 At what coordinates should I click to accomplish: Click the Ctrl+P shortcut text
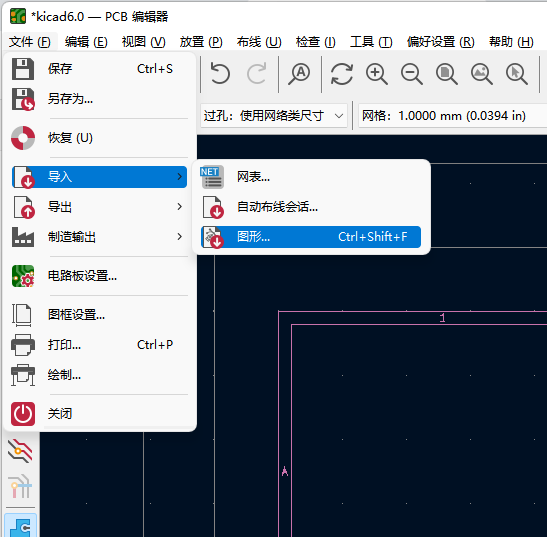155,345
